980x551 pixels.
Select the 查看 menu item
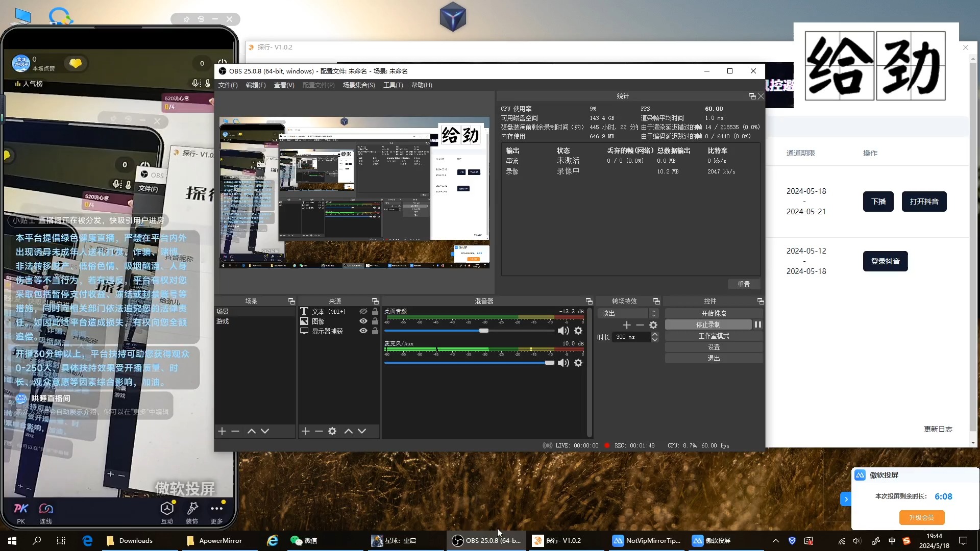pyautogui.click(x=284, y=85)
